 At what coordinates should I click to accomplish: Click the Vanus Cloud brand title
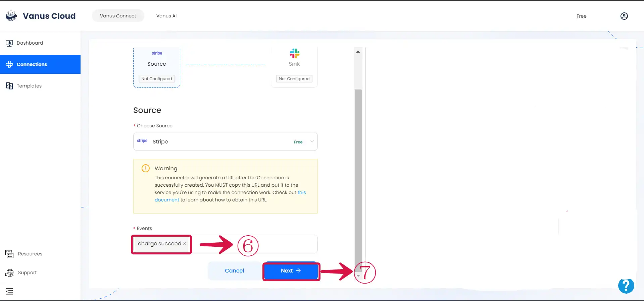coord(49,16)
